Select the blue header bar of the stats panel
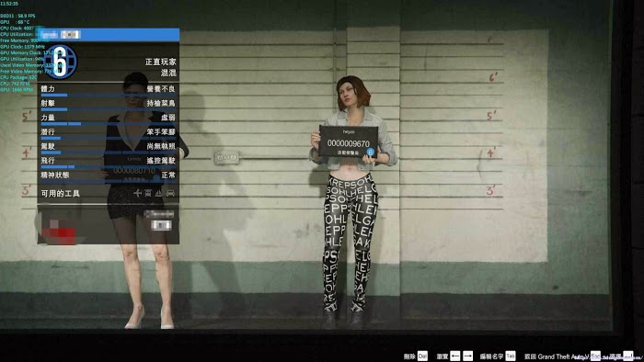644x362 pixels. (108, 35)
